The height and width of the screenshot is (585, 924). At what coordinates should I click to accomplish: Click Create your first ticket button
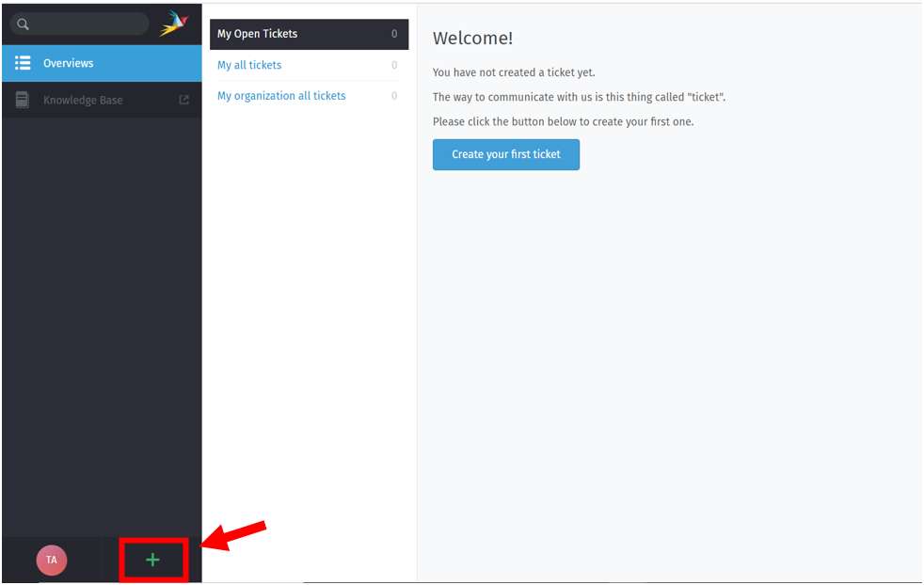click(x=505, y=154)
